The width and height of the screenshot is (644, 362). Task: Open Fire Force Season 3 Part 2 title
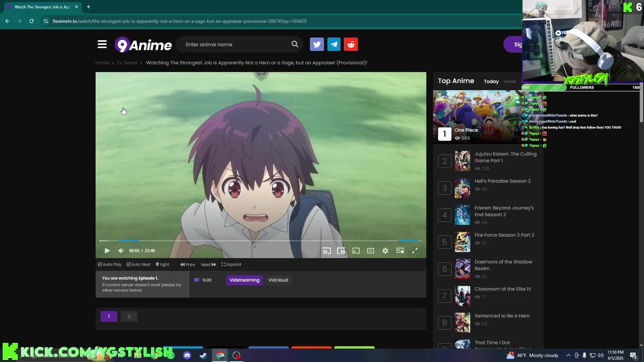(x=504, y=235)
